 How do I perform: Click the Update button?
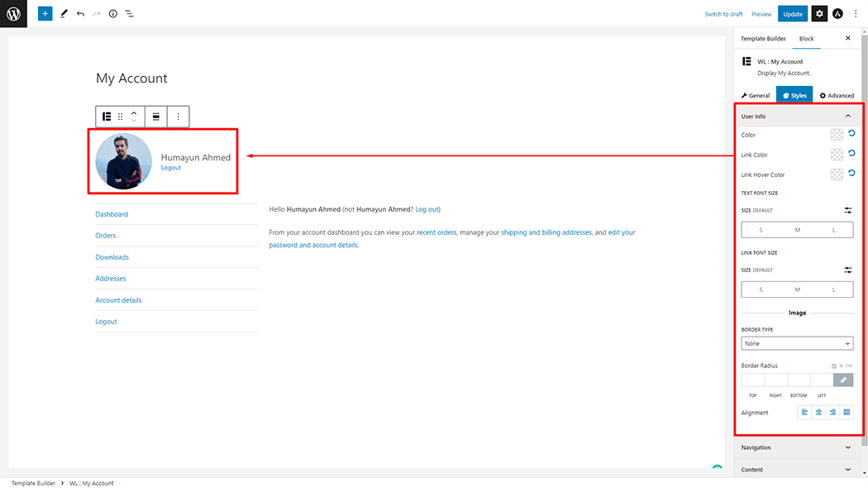(x=793, y=14)
